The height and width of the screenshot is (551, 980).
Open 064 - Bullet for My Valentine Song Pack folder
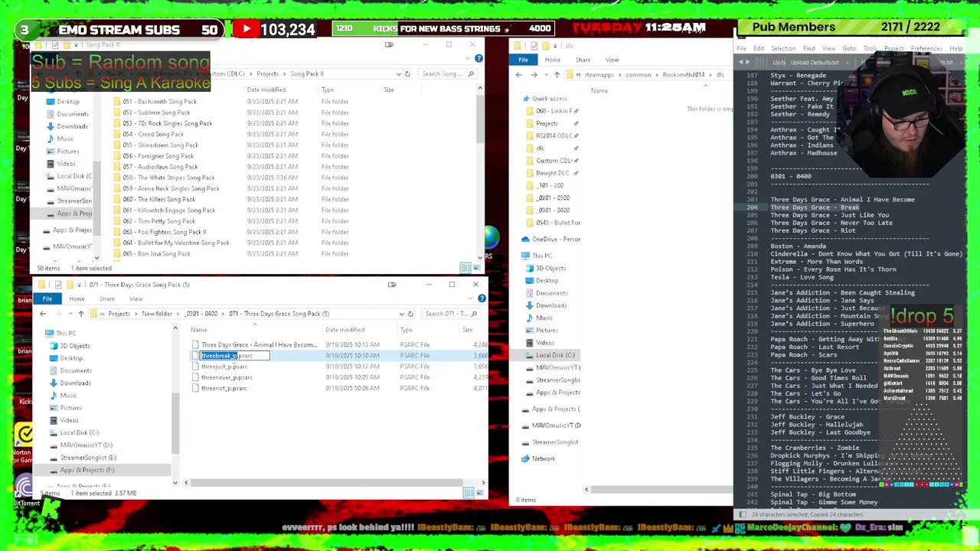[x=175, y=243]
